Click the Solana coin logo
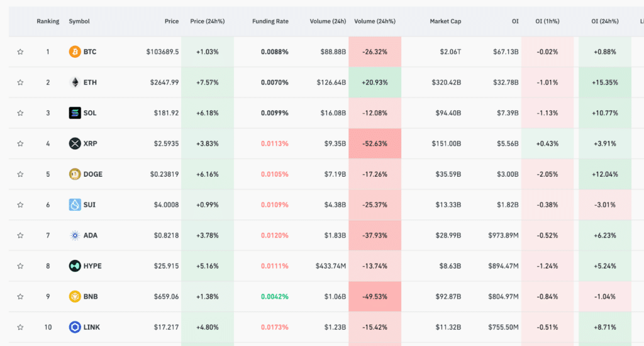The height and width of the screenshot is (346, 644). 75,113
